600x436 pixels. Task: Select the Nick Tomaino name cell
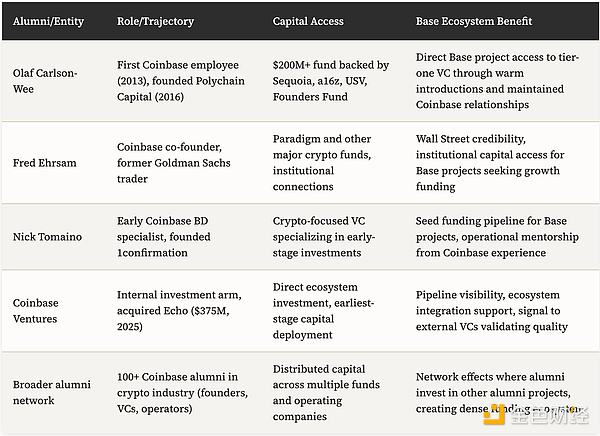tap(49, 236)
